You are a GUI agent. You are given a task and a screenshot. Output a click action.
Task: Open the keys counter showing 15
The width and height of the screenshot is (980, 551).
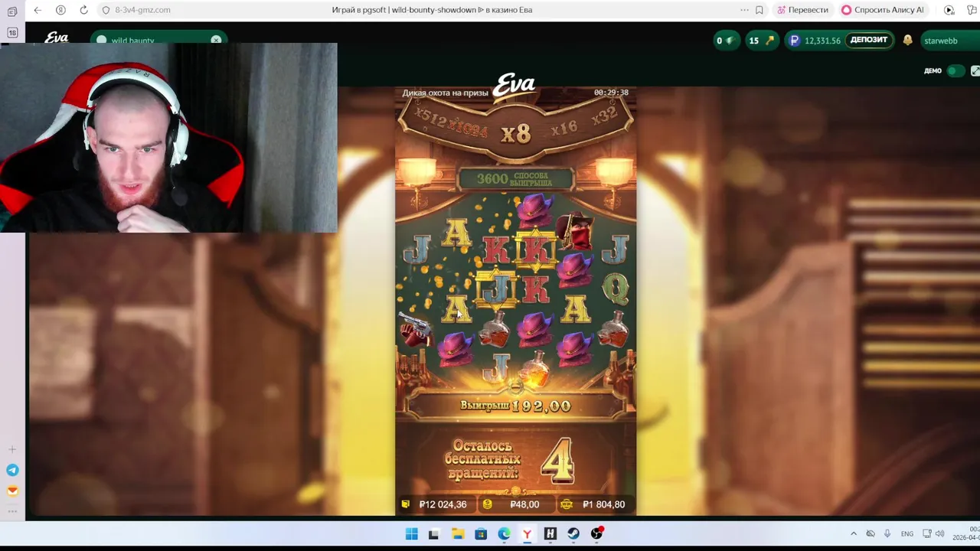point(761,41)
